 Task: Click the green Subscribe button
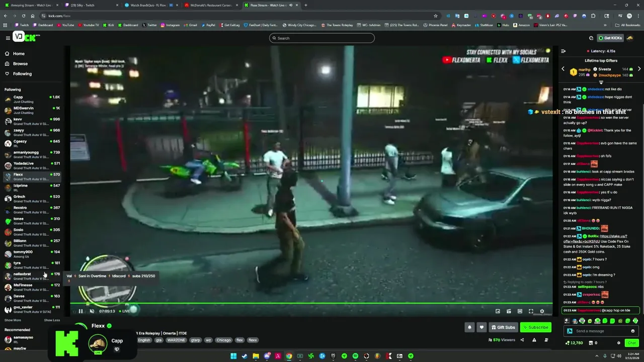(x=536, y=327)
